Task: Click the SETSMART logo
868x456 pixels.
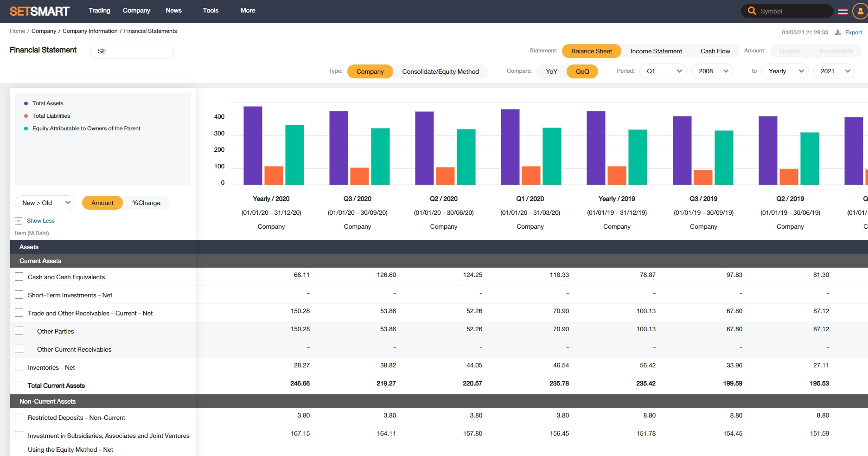Action: pos(39,11)
